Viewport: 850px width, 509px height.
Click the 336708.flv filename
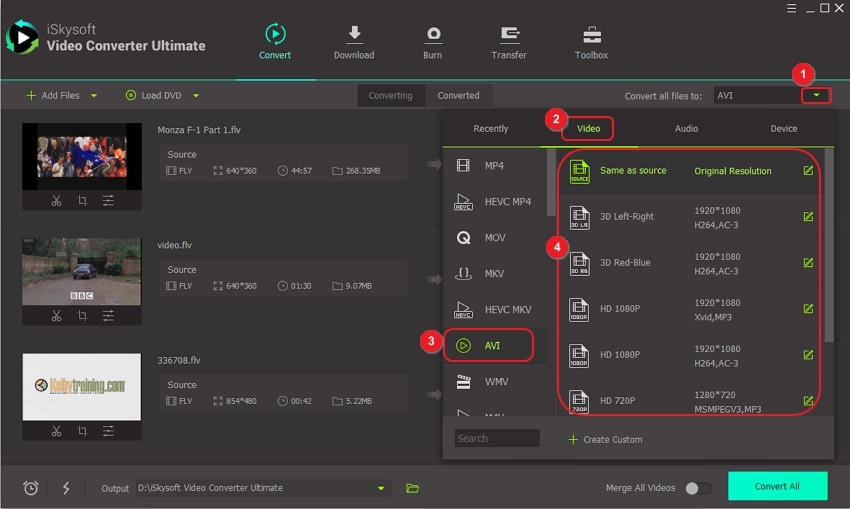pyautogui.click(x=178, y=360)
